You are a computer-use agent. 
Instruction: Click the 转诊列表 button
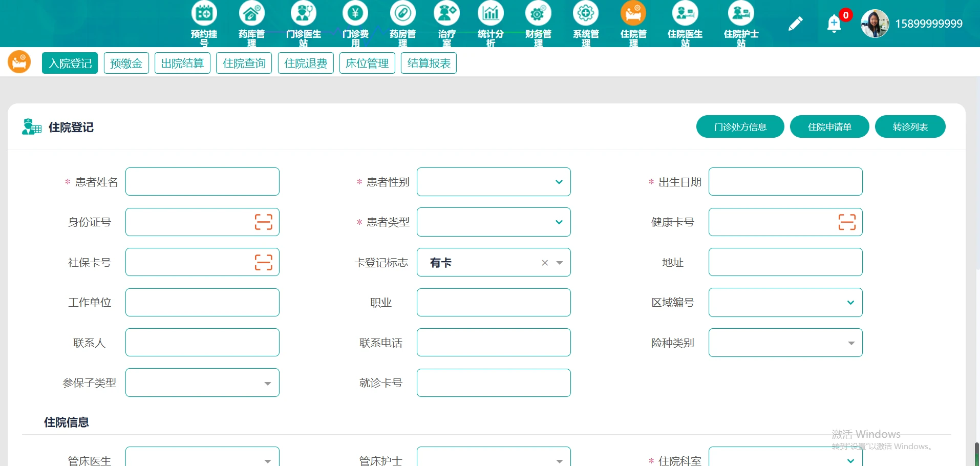(910, 126)
